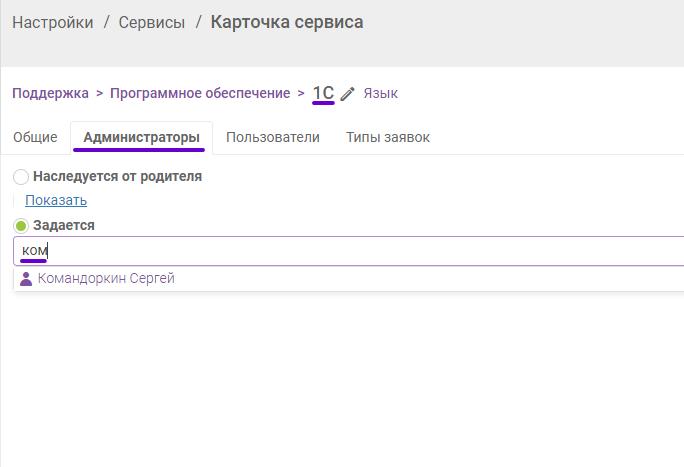The height and width of the screenshot is (467, 684).
Task: Click the user icon beside Командоркин Сергей
Action: coord(26,279)
